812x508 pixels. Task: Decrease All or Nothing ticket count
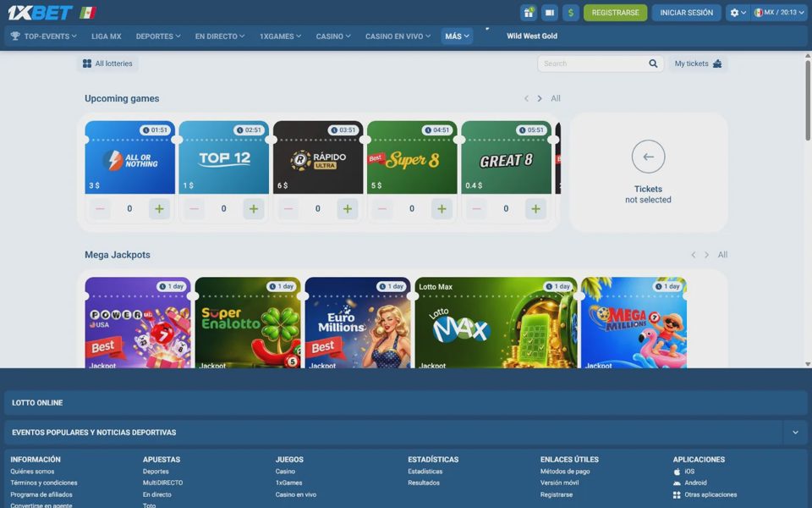pos(100,209)
